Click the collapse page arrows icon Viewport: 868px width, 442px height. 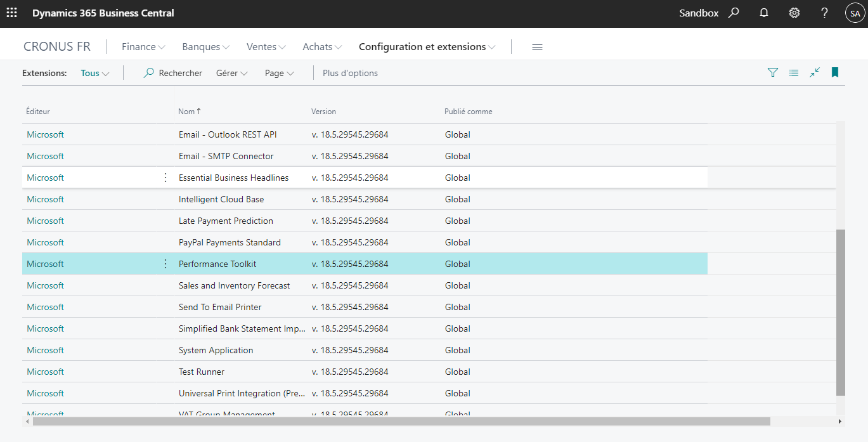(x=815, y=73)
